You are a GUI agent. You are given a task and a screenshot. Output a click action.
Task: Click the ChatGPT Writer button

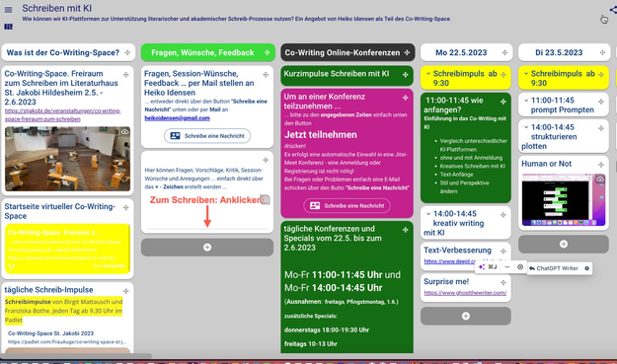tap(553, 268)
